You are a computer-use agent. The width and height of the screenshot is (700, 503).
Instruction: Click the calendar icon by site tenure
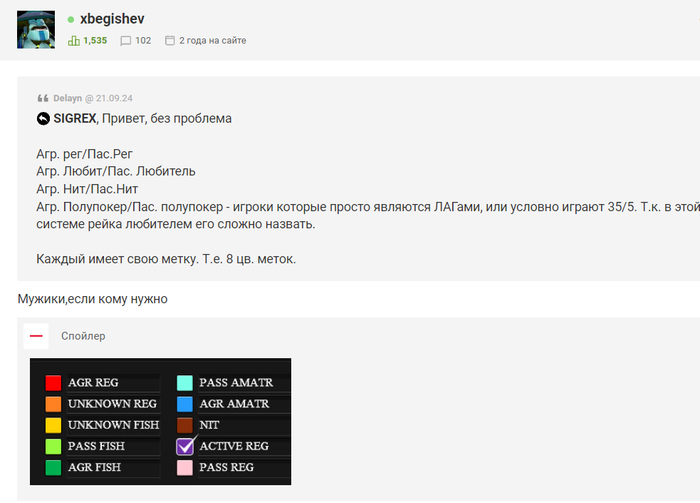(170, 40)
